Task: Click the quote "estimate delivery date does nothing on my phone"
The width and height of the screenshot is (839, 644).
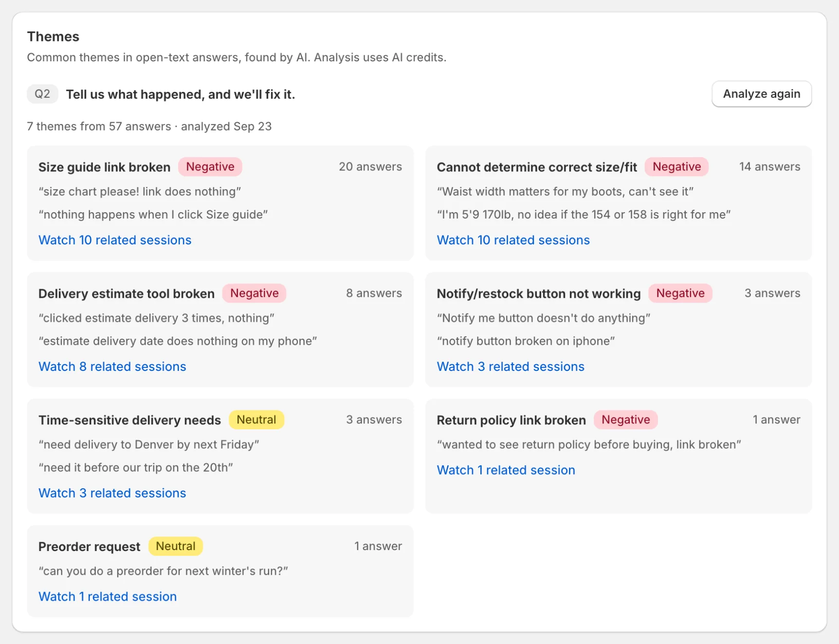Action: click(x=178, y=341)
